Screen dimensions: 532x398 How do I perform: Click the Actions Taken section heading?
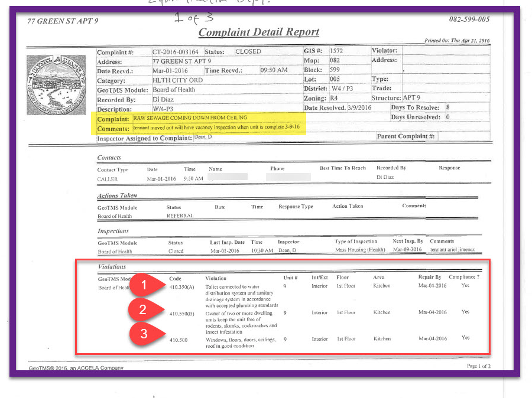[x=117, y=195]
